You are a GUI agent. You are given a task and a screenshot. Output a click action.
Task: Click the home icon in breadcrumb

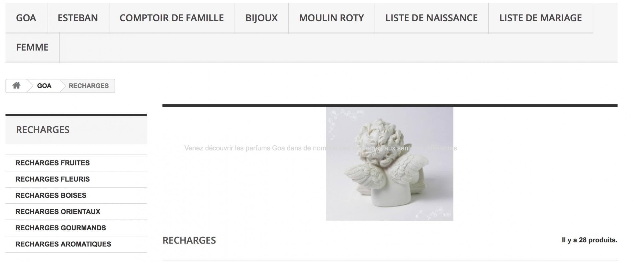16,86
